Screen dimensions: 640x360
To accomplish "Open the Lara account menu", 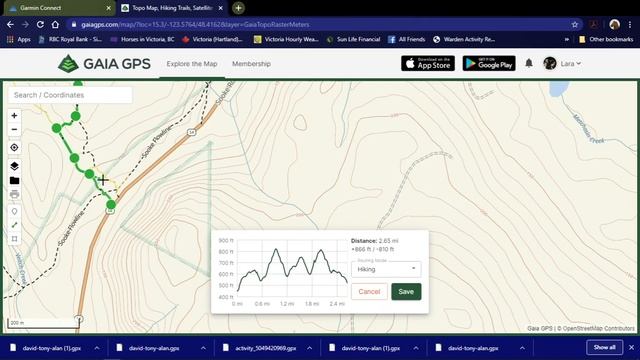I will pos(570,64).
